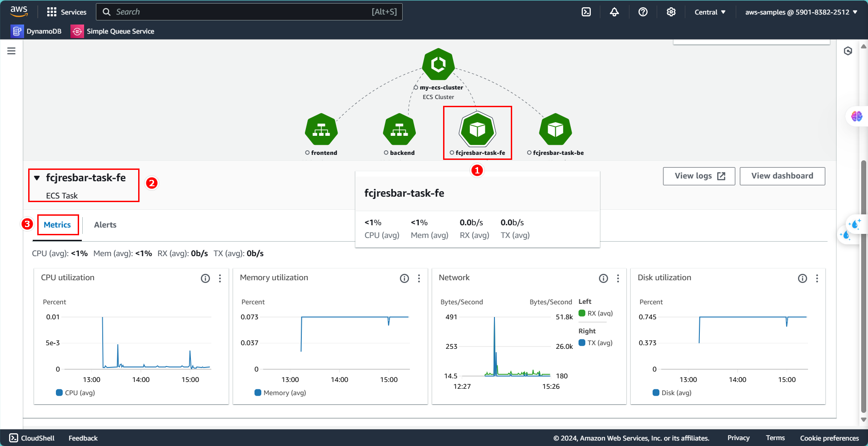Click the Disk utilization chart title

[664, 278]
